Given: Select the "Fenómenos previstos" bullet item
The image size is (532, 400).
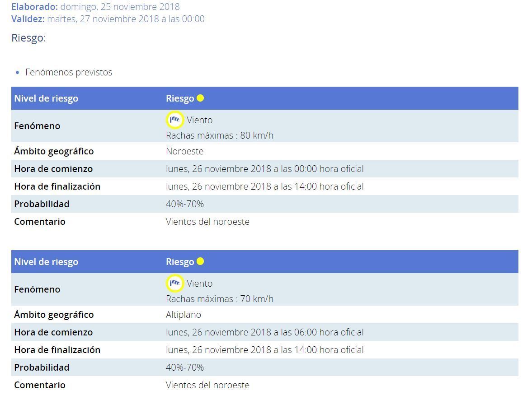Looking at the screenshot, I should click(x=69, y=72).
